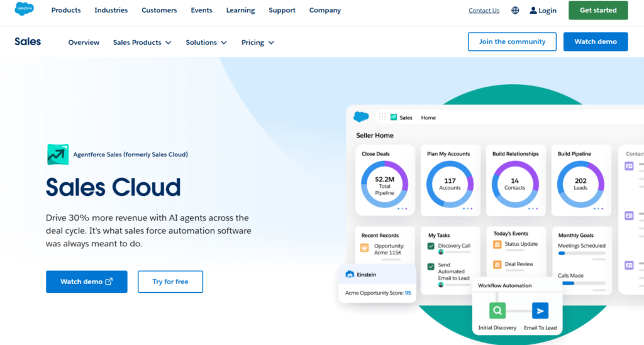644x345 pixels.
Task: Click the Opportunity: Acme 115K record
Action: pyautogui.click(x=389, y=249)
